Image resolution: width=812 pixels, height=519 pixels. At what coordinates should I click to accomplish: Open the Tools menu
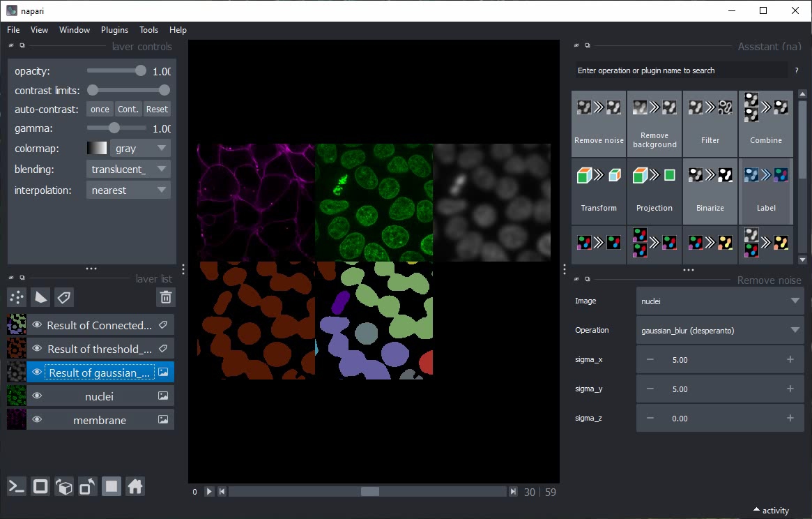pos(148,30)
